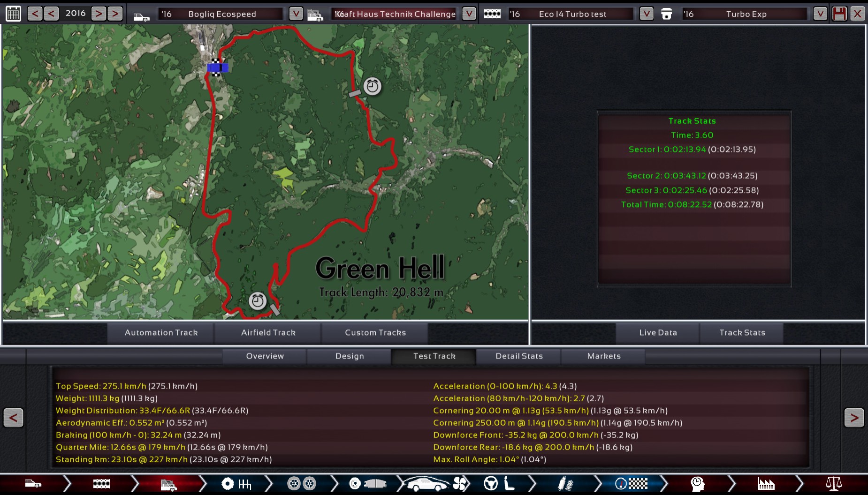Open the Custom Tracks button
868x495 pixels.
[375, 332]
